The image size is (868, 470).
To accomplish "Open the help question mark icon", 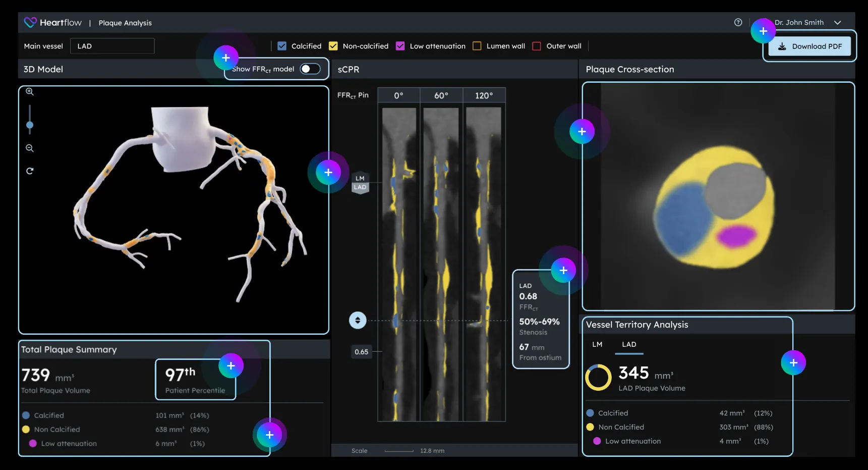I will pos(738,22).
